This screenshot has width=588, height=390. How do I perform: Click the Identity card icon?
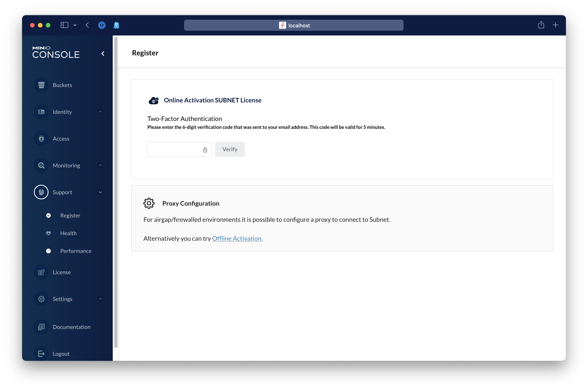tap(41, 112)
